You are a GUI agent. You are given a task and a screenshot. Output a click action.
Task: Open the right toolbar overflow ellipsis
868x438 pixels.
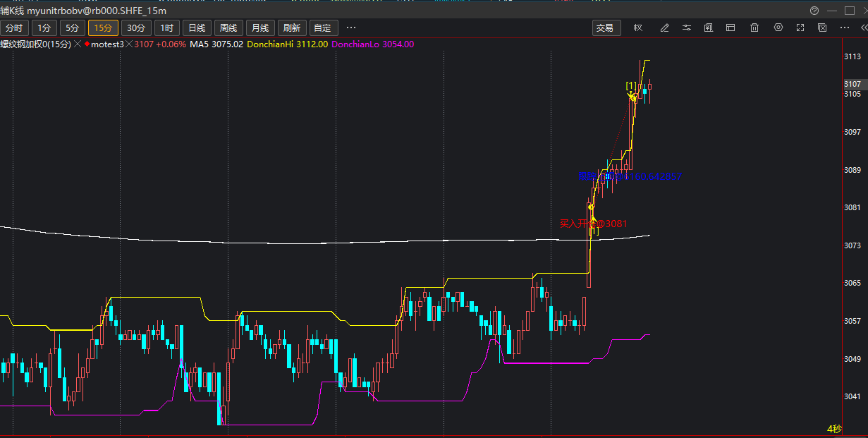(845, 28)
